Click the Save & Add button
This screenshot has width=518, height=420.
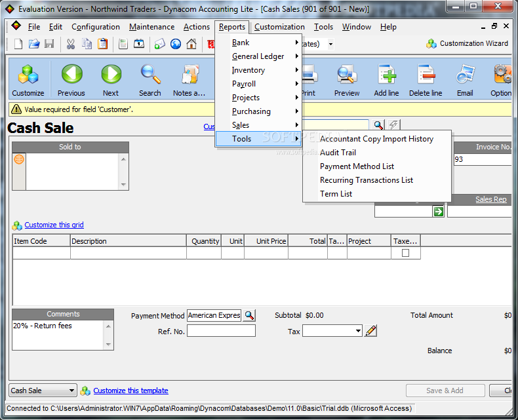click(445, 391)
